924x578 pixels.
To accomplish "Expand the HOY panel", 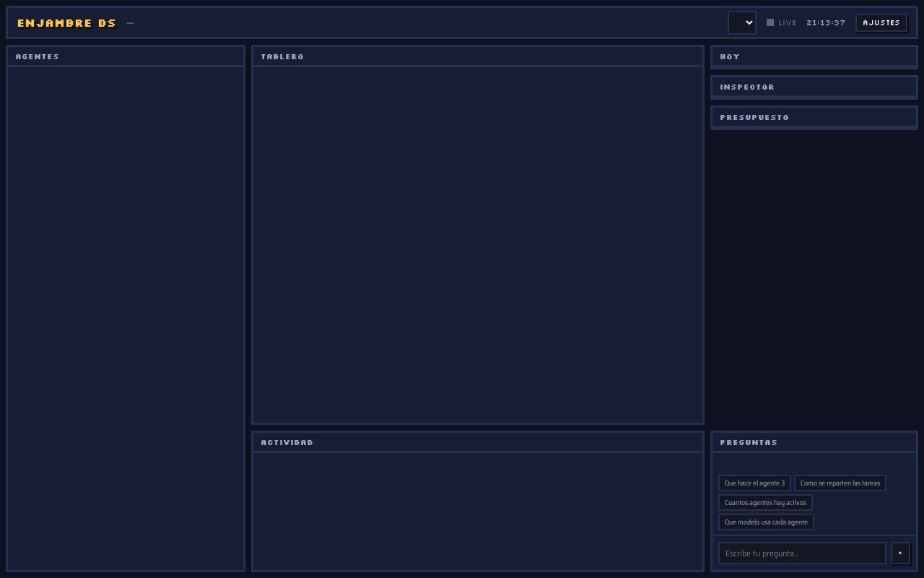I will (814, 56).
